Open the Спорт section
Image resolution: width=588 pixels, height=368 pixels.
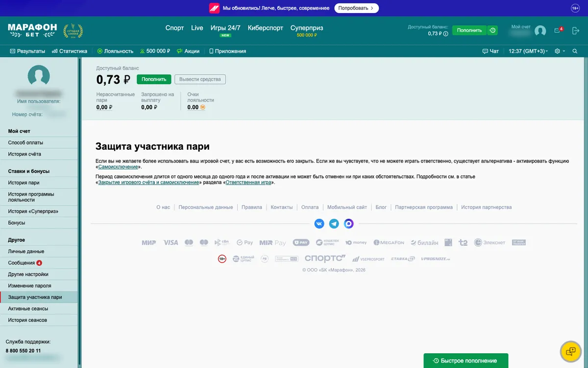tap(174, 28)
